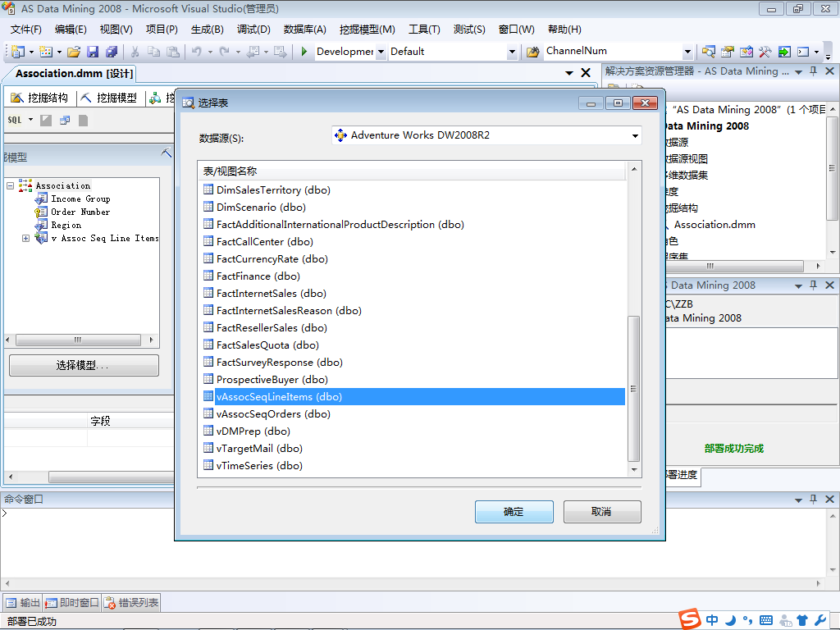Viewport: 840px width, 630px height.
Task: Click the Navigate Forward icon
Action: (281, 52)
